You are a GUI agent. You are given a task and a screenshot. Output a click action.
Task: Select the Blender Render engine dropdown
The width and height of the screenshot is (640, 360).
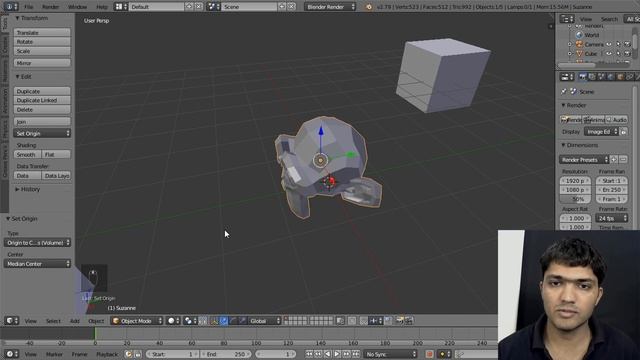[330, 7]
